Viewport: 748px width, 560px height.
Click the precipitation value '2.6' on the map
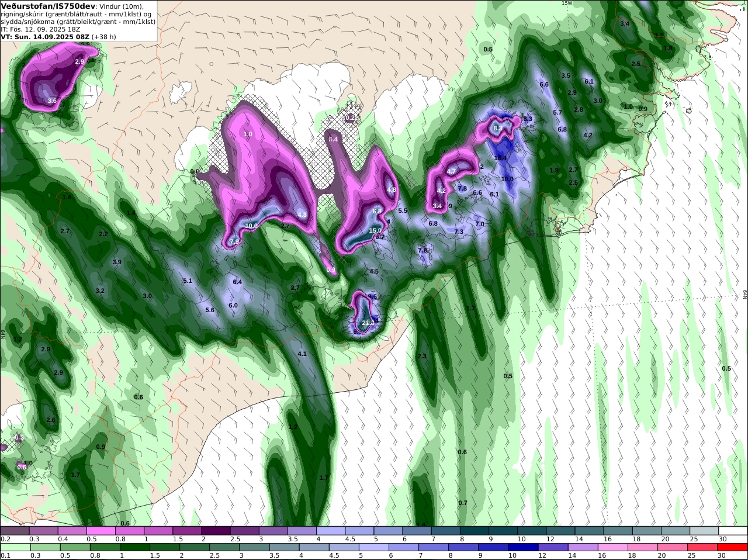[x=51, y=420]
